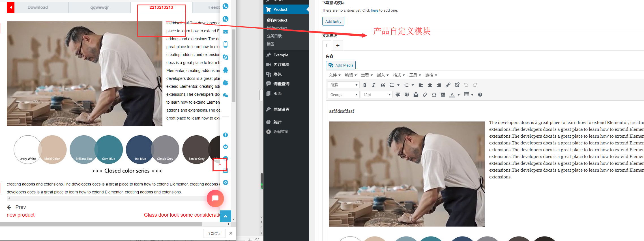Apply italic formatting in the editor
The image size is (644, 241).
coord(374,85)
